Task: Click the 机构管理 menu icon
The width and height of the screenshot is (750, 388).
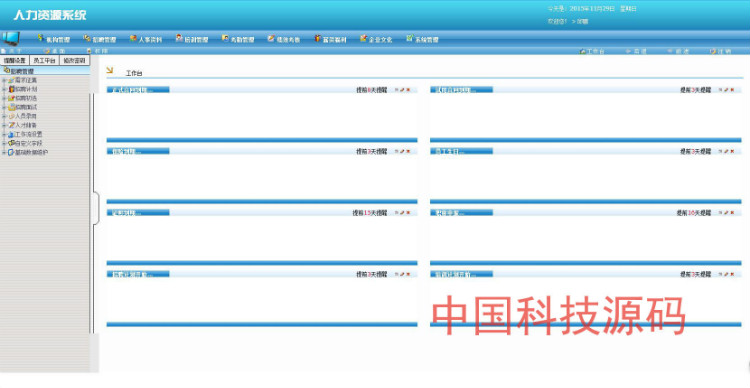Action: 41,38
